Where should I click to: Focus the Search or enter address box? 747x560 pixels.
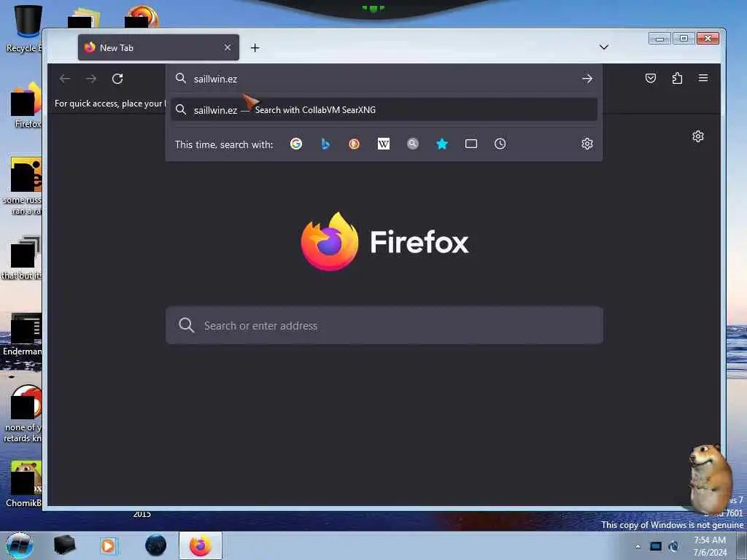tap(384, 325)
